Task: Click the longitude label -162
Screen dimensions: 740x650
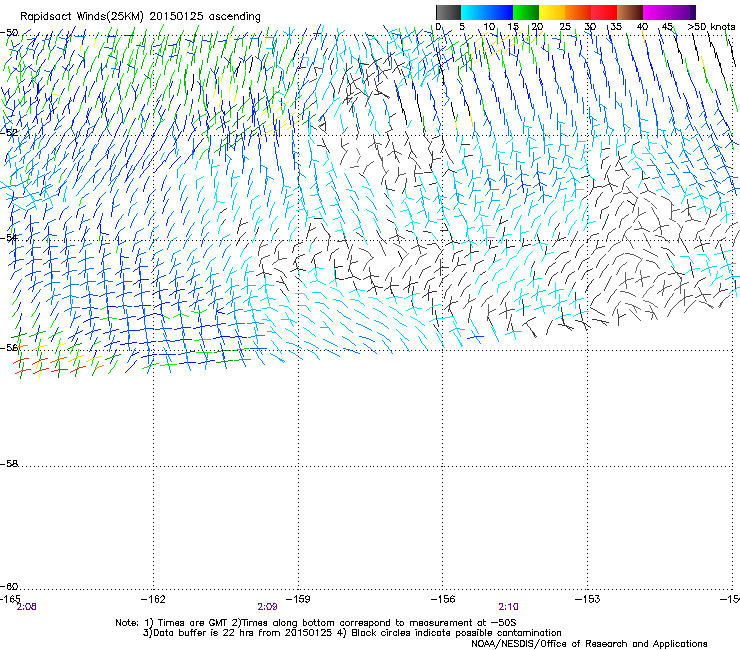Action: pos(153,599)
